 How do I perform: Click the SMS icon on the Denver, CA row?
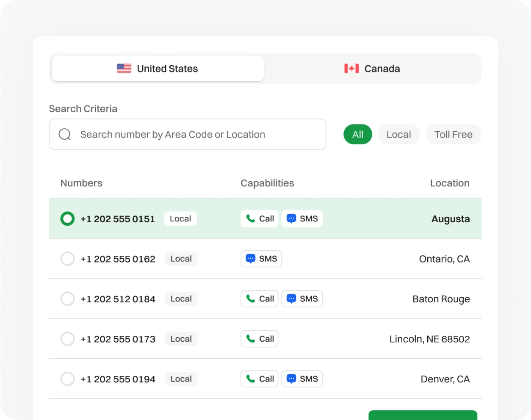coord(290,379)
